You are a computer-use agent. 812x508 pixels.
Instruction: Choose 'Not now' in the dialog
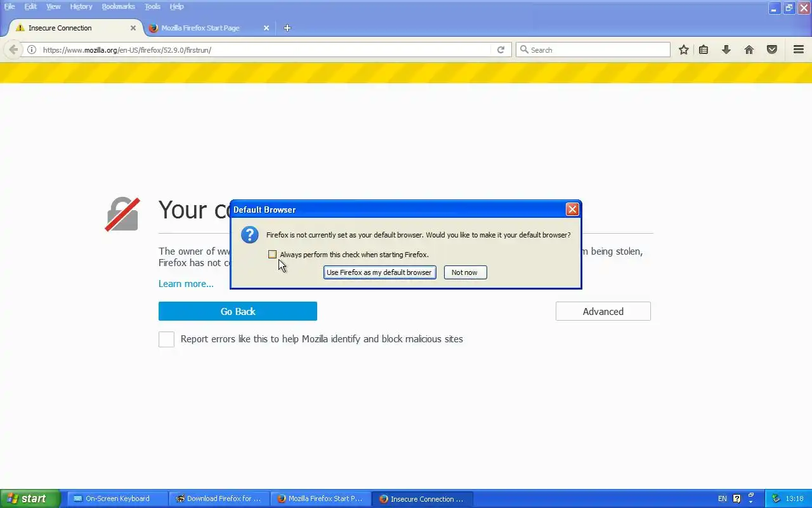pyautogui.click(x=465, y=272)
